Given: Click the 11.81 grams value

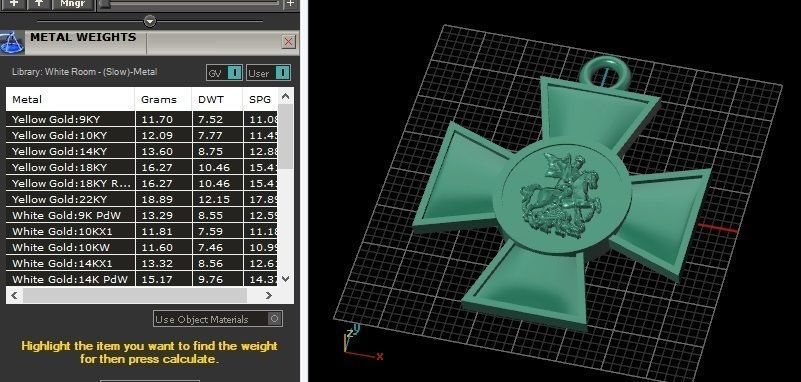Looking at the screenshot, I should [x=157, y=231].
